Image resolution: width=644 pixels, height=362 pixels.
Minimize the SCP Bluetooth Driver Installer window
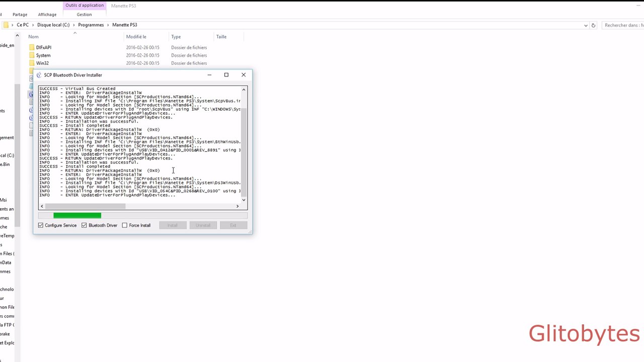click(209, 75)
